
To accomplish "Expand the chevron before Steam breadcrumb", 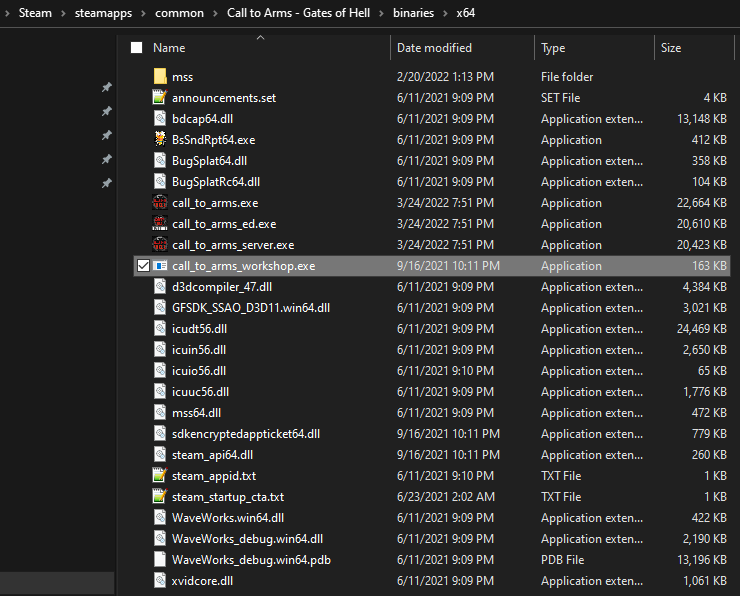I will tap(7, 13).
